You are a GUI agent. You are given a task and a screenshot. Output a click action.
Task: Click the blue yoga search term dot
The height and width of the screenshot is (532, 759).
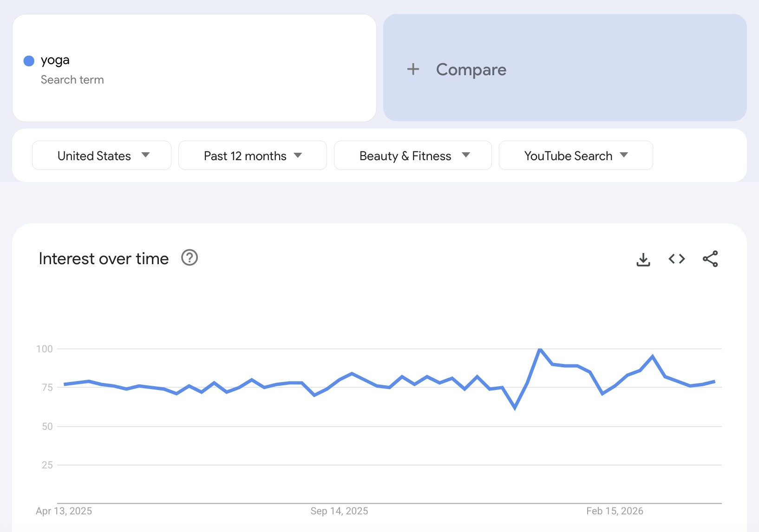(x=29, y=60)
